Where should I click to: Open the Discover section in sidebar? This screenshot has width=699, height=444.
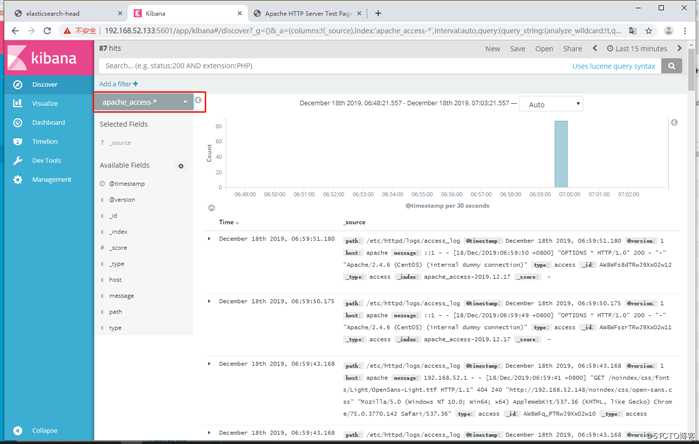(x=45, y=84)
